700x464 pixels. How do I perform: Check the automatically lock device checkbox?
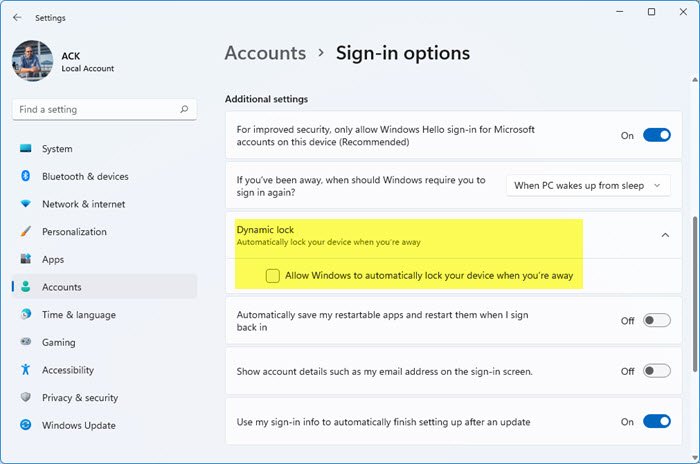coord(273,275)
